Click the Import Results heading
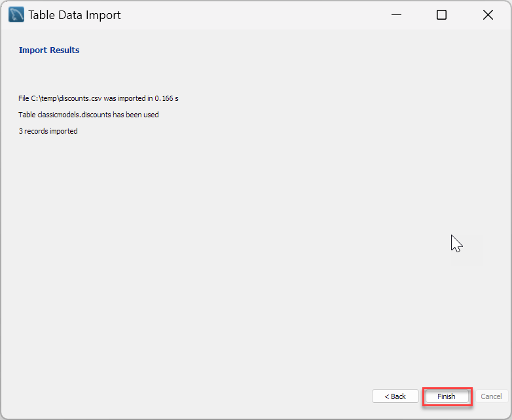Screen dimensions: 512x420 tap(49, 50)
